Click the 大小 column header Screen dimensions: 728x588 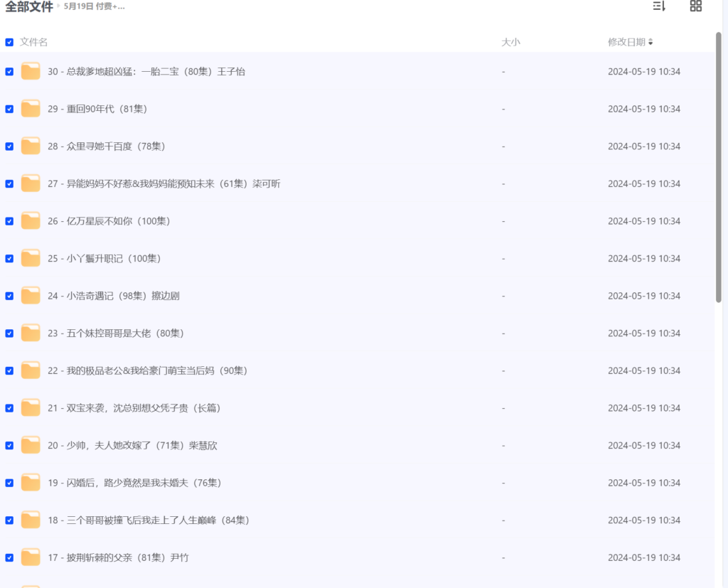click(510, 42)
